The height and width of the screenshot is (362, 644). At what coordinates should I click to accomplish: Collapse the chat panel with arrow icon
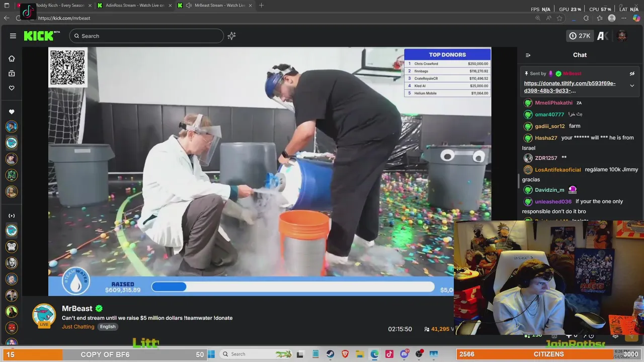coord(528,55)
